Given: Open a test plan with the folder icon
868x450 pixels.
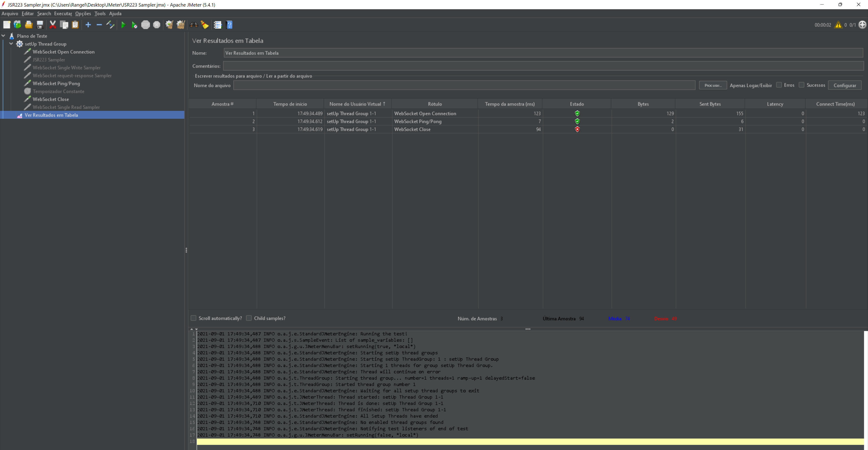Looking at the screenshot, I should tap(29, 25).
